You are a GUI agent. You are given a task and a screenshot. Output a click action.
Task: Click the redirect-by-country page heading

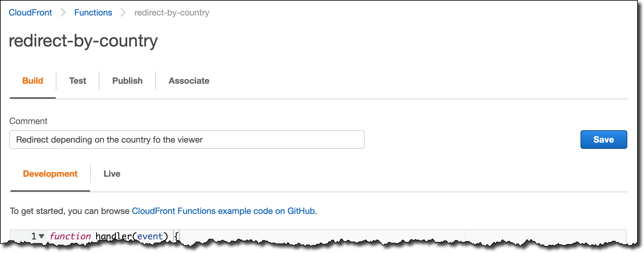pos(83,41)
